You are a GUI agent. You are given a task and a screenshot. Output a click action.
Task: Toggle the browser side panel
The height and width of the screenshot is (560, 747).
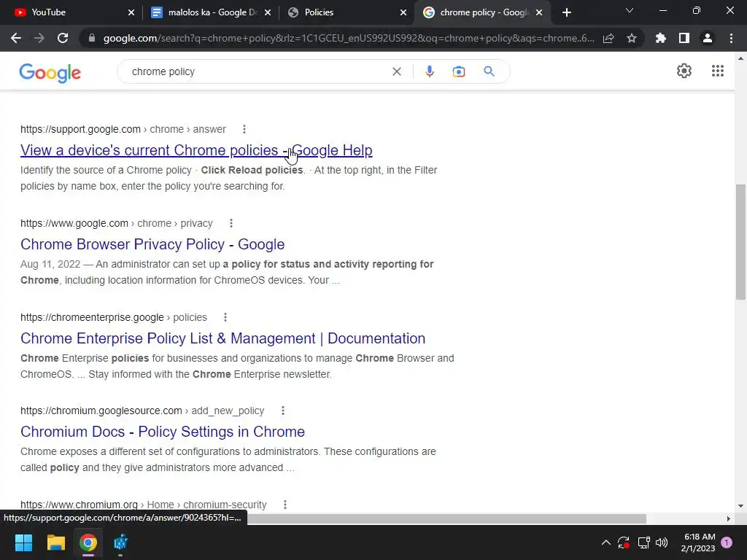tap(684, 38)
